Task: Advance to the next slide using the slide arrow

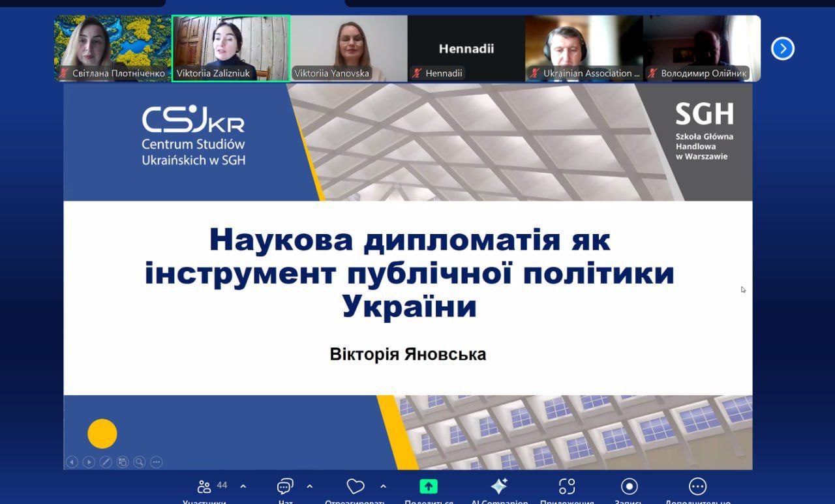Action: [x=89, y=462]
